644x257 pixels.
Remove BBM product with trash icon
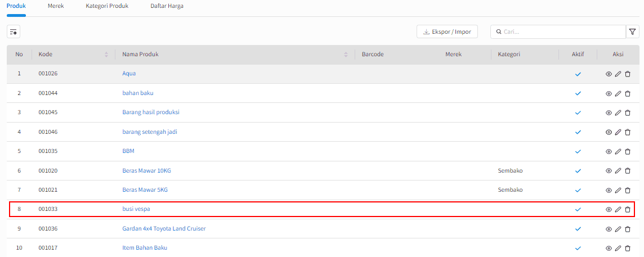pos(628,151)
